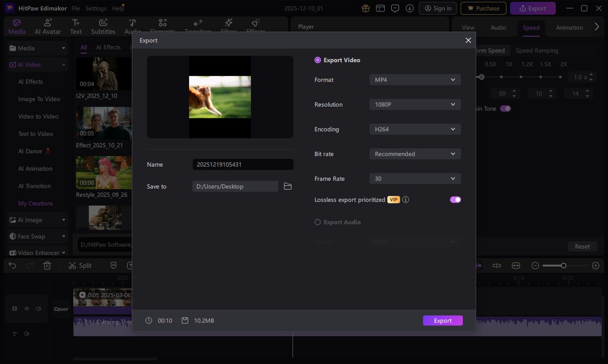This screenshot has width=608, height=364.
Task: Switch to the Audio tab in properties panel
Action: click(x=498, y=27)
